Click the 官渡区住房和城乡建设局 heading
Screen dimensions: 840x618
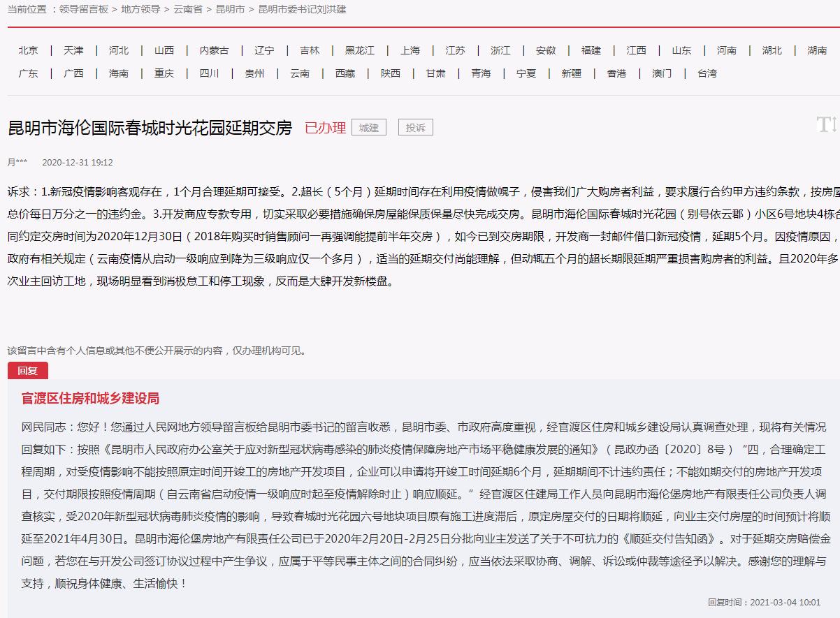pos(90,398)
